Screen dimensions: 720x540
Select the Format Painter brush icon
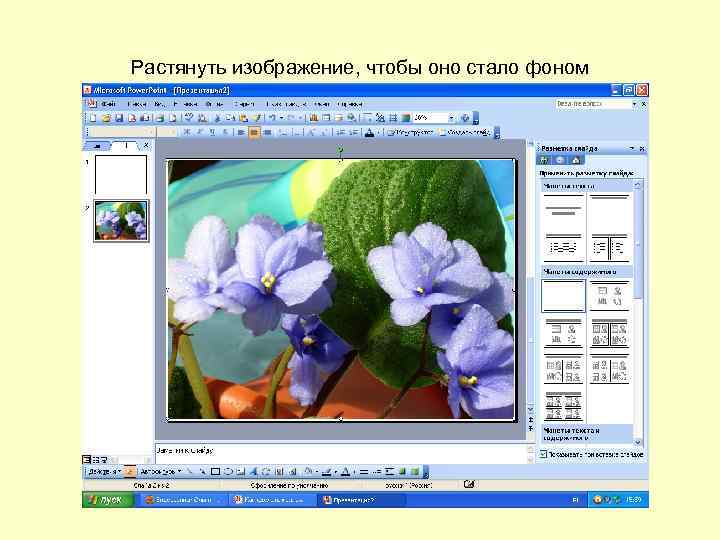pos(257,118)
